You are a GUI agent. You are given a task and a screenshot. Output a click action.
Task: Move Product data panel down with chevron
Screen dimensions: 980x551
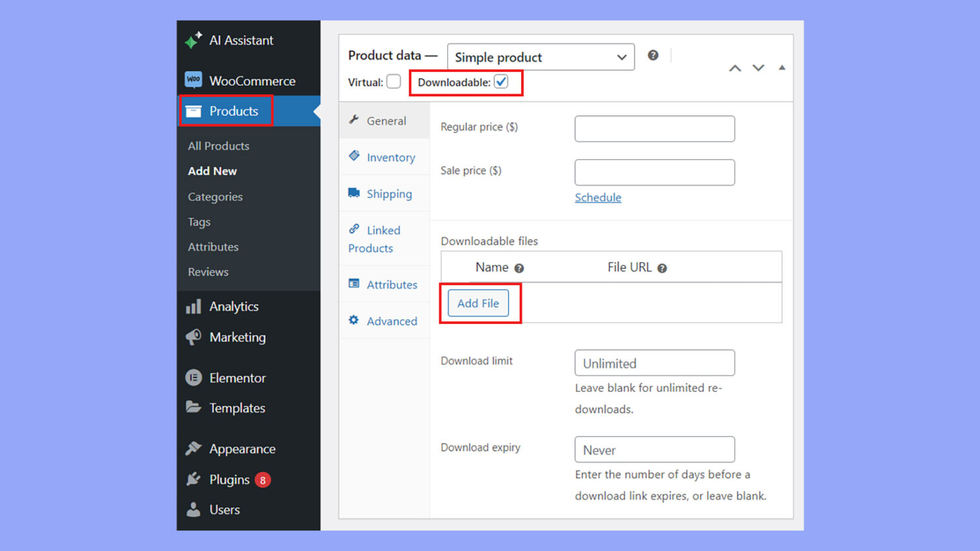point(758,67)
